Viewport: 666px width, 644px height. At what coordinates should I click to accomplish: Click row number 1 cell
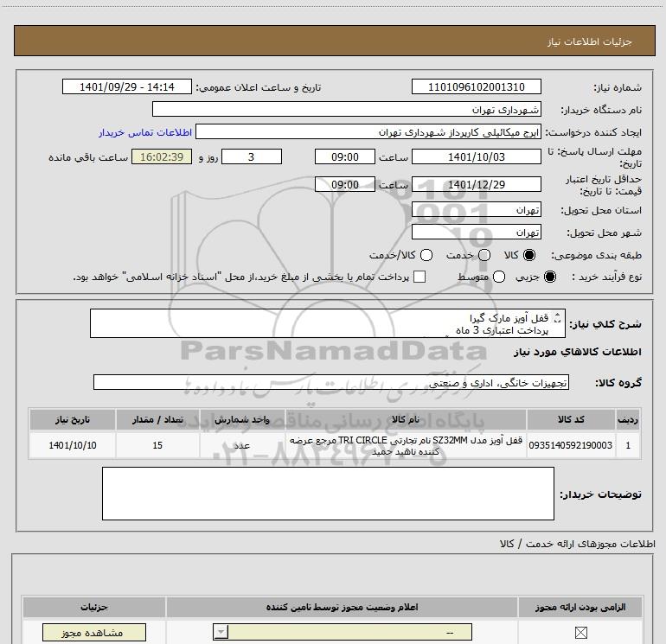coord(628,445)
